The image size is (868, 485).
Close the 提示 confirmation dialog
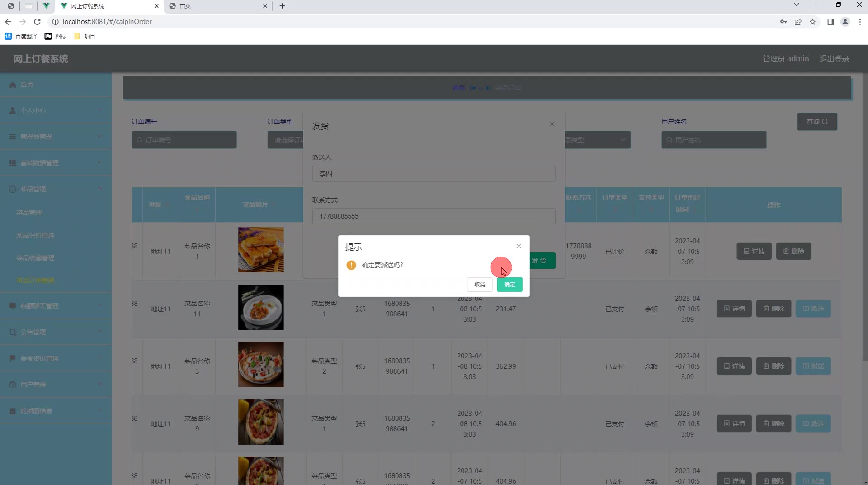pyautogui.click(x=519, y=246)
